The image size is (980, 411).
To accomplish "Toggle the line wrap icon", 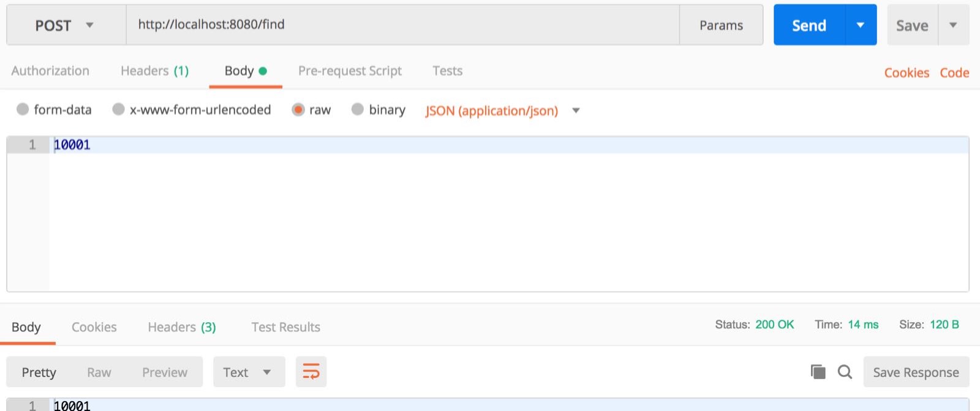I will pos(311,372).
